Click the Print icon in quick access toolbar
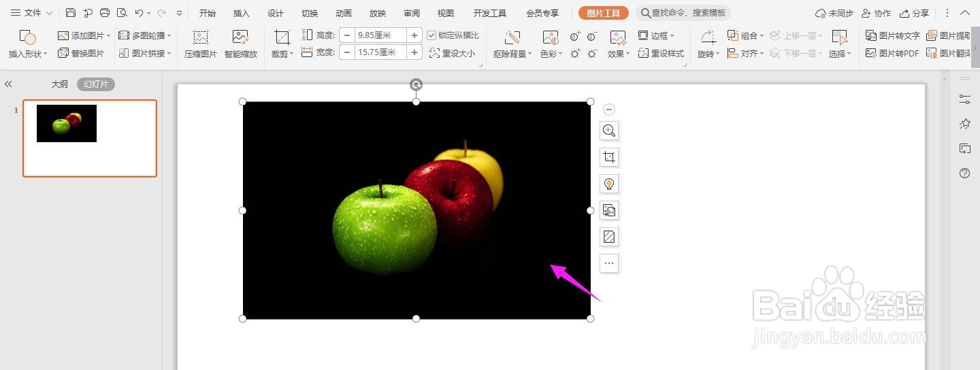Screen dimensions: 980x370 point(105,13)
